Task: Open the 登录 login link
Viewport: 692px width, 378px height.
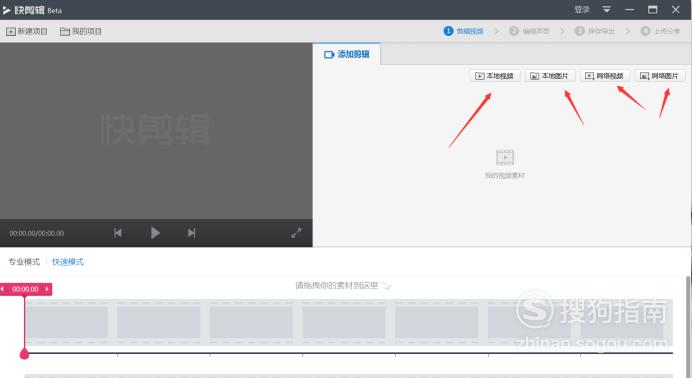Action: [x=582, y=10]
